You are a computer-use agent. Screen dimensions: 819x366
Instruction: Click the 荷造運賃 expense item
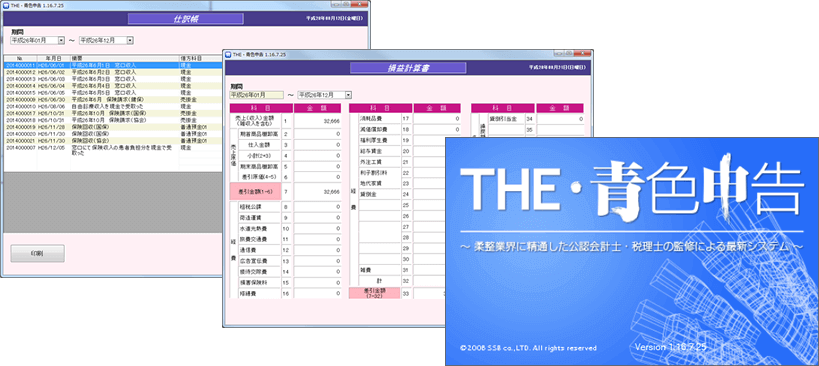[259, 218]
